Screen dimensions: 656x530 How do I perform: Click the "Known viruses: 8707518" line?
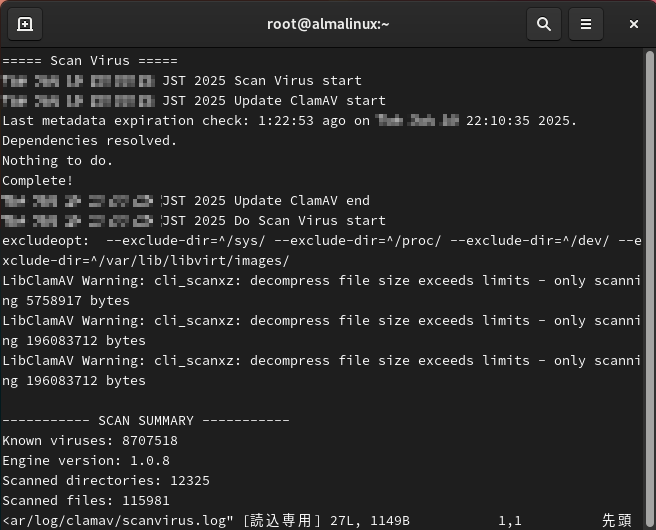(x=90, y=441)
